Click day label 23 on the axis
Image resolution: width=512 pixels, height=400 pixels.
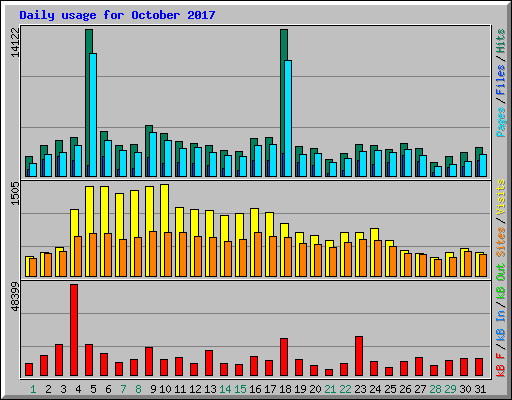[360, 389]
